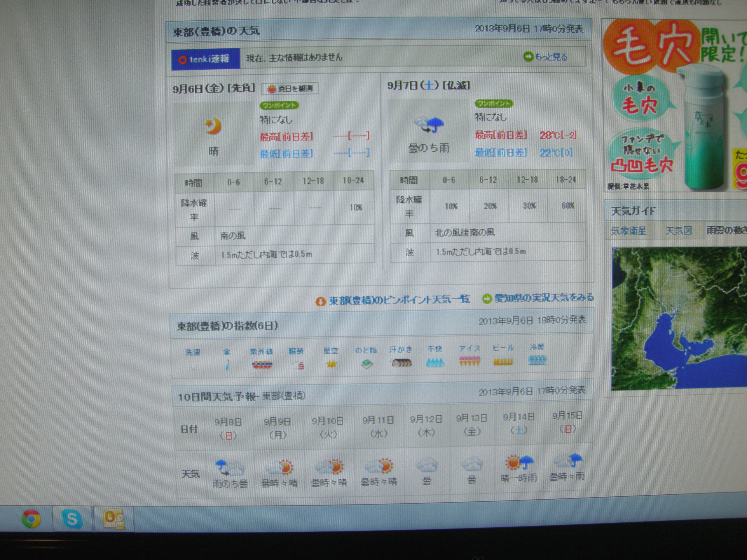
Task: Click the もっと見る link
Action: [x=551, y=57]
